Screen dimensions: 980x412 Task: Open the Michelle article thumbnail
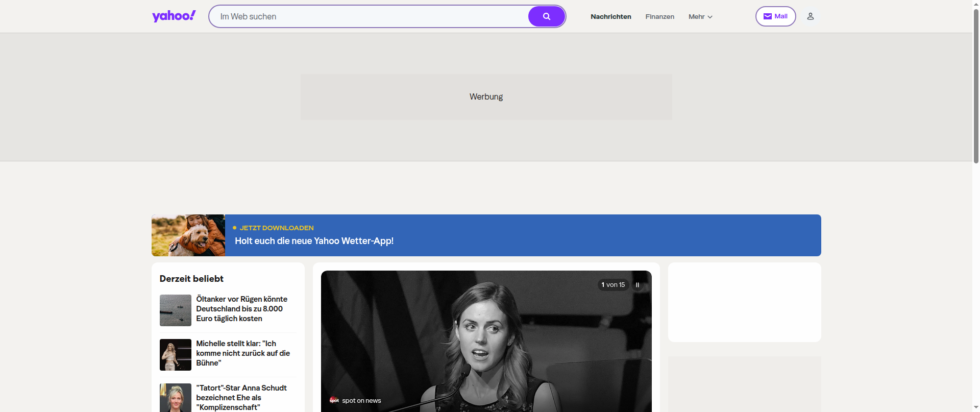pyautogui.click(x=176, y=355)
